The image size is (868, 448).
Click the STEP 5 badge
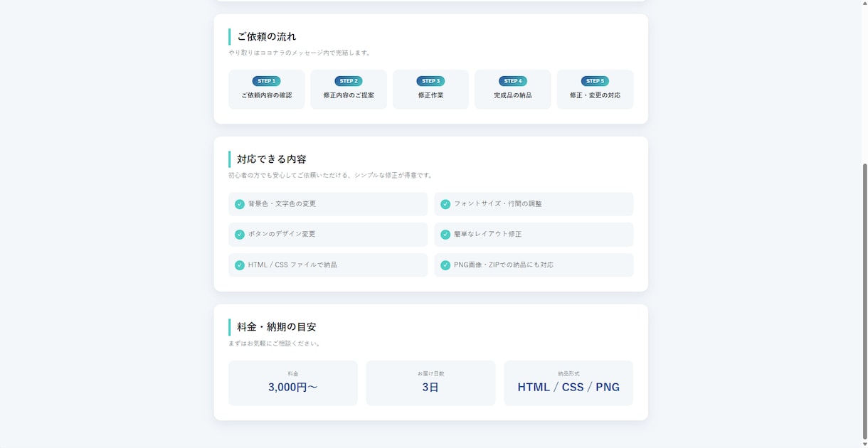pyautogui.click(x=595, y=81)
